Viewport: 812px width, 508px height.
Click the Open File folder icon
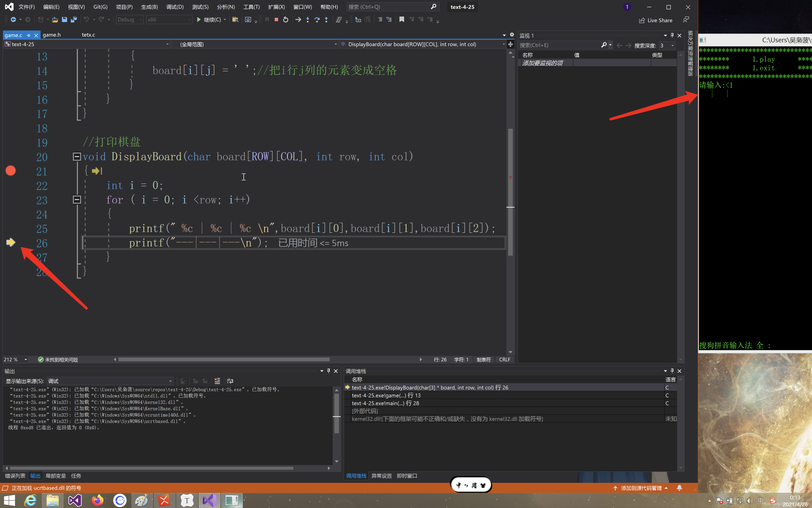[55, 20]
